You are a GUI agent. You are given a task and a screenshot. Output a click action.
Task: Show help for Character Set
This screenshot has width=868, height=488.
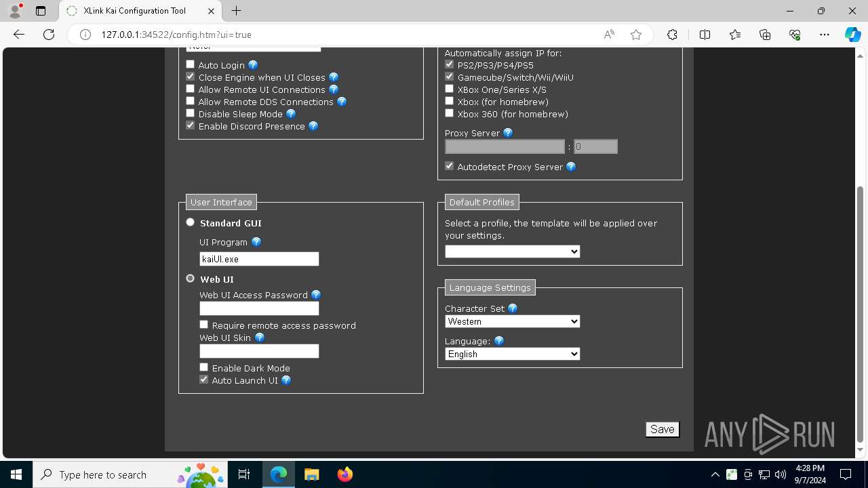pos(513,308)
